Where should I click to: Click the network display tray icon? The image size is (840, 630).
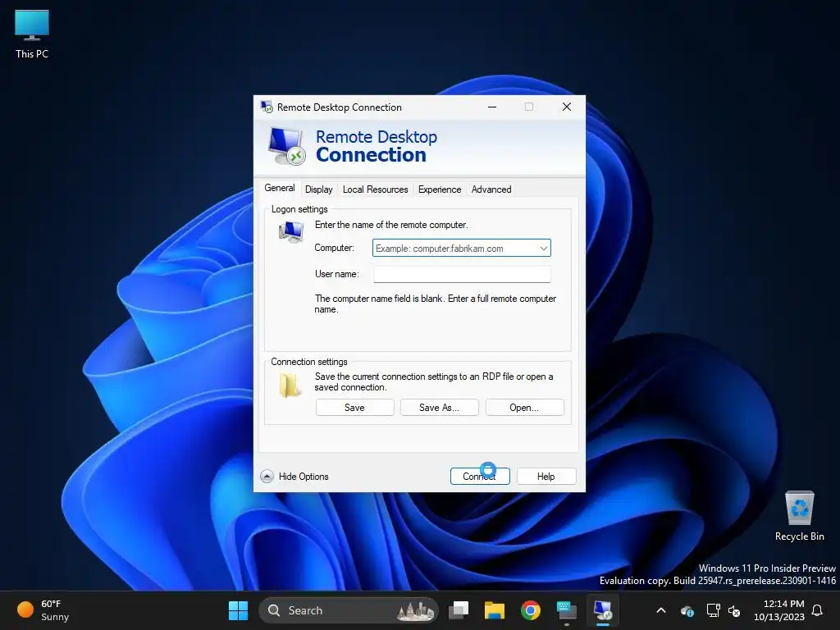click(x=713, y=610)
